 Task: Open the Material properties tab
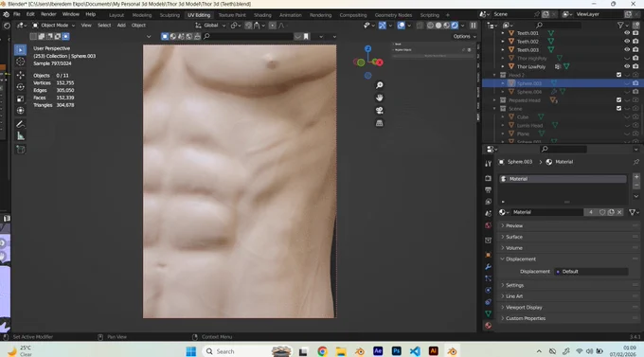[488, 326]
